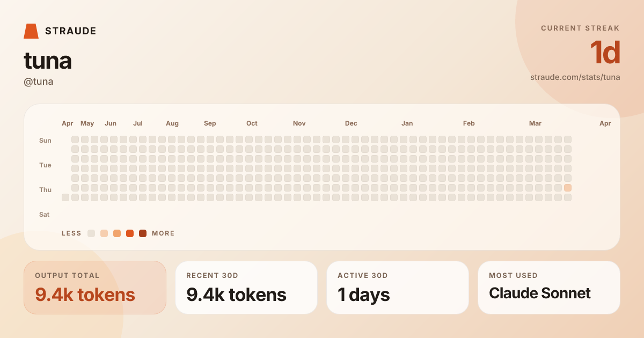This screenshot has height=338, width=644.
Task: Click the large tuna profile name
Action: (x=48, y=61)
